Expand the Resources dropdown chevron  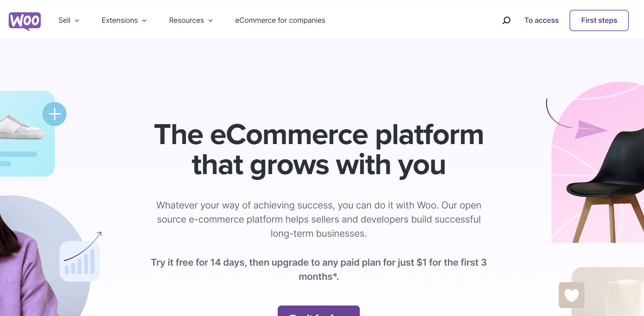[210, 21]
